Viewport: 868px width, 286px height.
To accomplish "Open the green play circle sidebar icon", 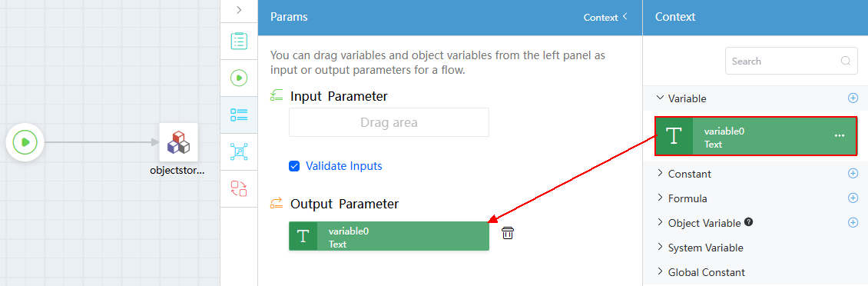I will click(239, 78).
